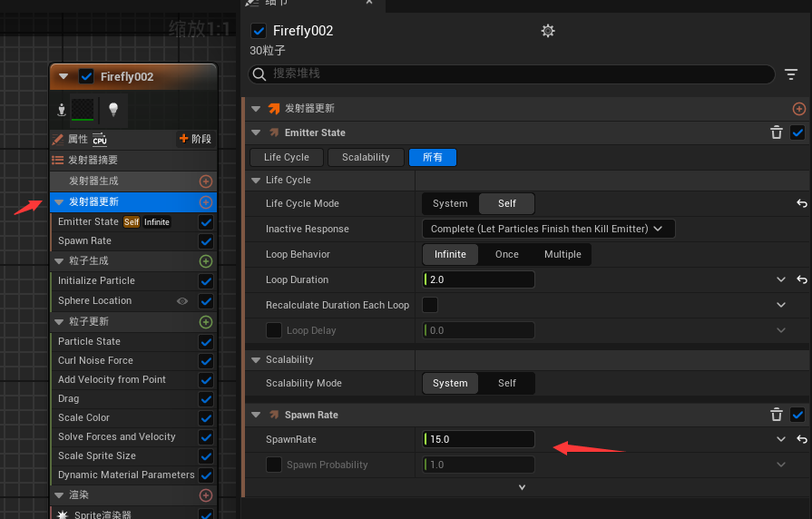This screenshot has width=812, height=519.
Task: Collapse Spawn Rate section in details
Action: (x=255, y=415)
